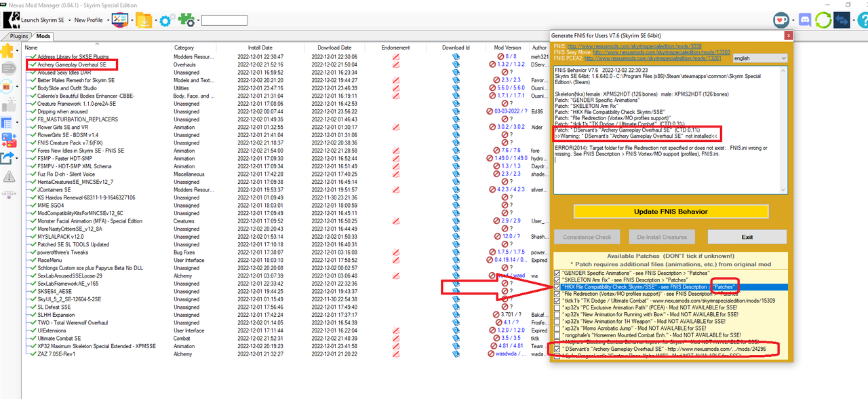The width and height of the screenshot is (868, 399).
Task: Select the RaceMenu mod row
Action: [x=50, y=260]
